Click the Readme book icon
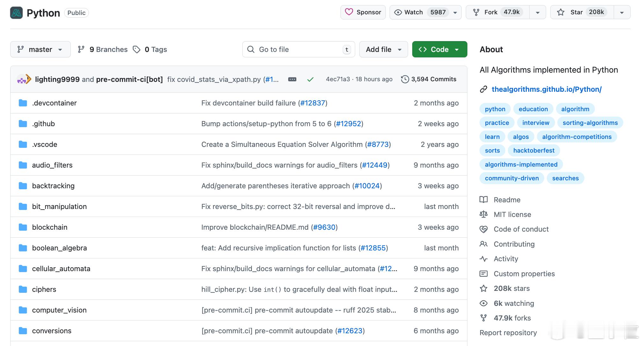Image resolution: width=644 pixels, height=346 pixels. tap(484, 200)
